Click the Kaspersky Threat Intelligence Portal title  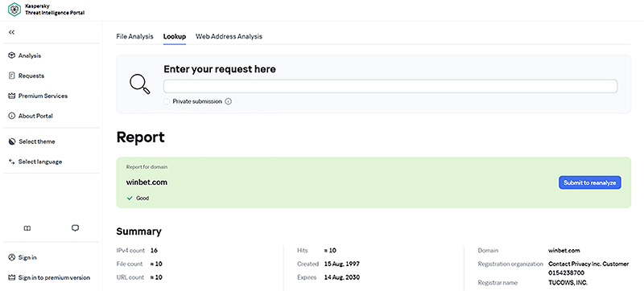click(55, 10)
